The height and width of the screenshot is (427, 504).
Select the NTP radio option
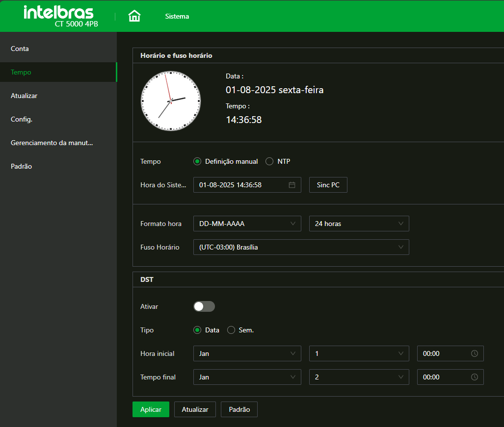[x=269, y=161]
